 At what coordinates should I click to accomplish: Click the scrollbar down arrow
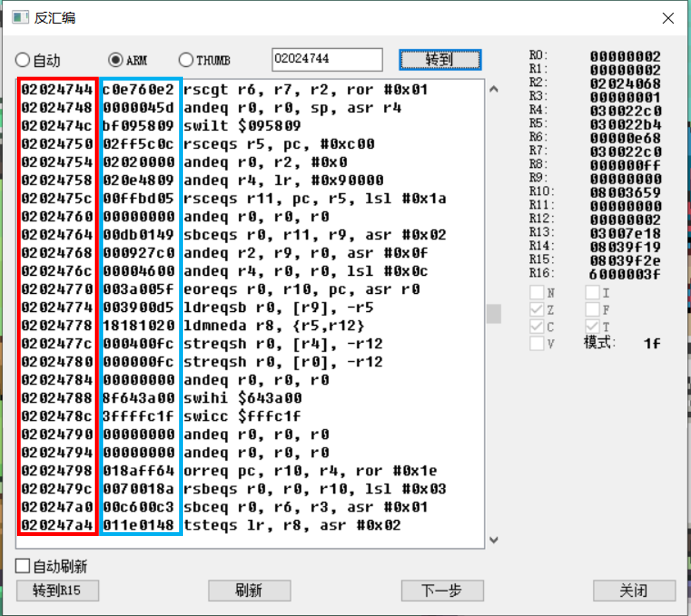[494, 540]
